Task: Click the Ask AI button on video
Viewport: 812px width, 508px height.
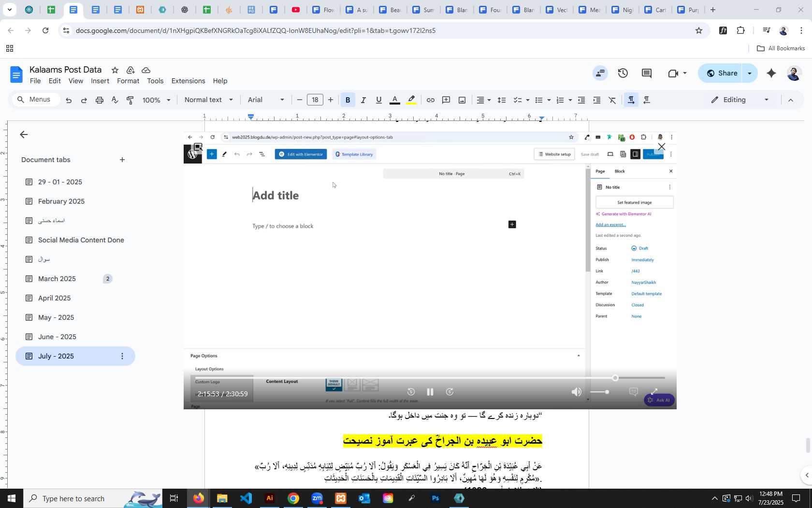Action: click(x=659, y=400)
